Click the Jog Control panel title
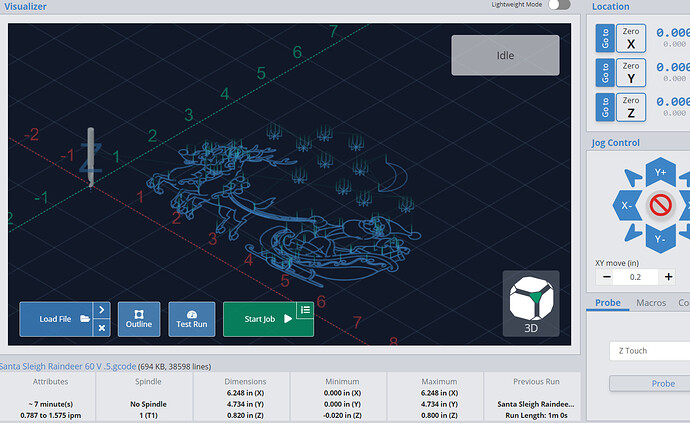 (x=615, y=143)
